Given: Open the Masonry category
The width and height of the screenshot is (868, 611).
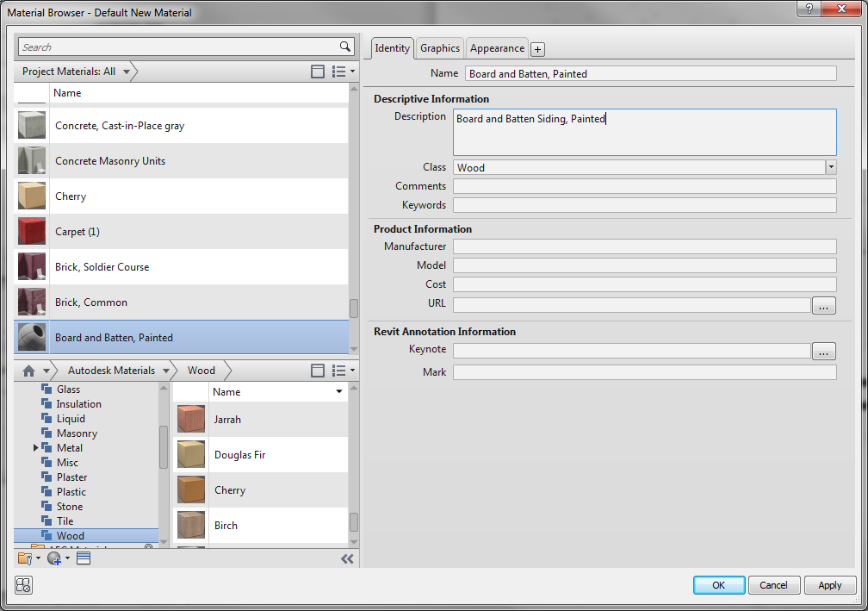Looking at the screenshot, I should pos(77,433).
